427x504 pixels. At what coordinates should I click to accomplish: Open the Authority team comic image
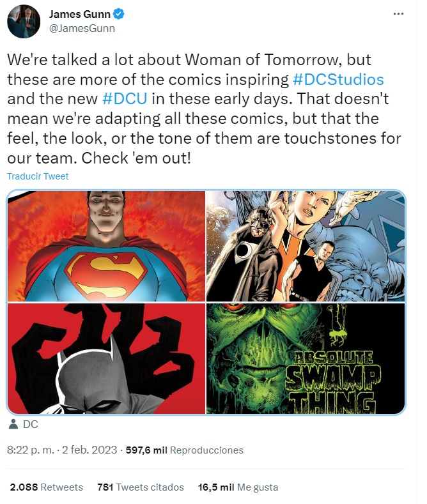pyautogui.click(x=306, y=246)
